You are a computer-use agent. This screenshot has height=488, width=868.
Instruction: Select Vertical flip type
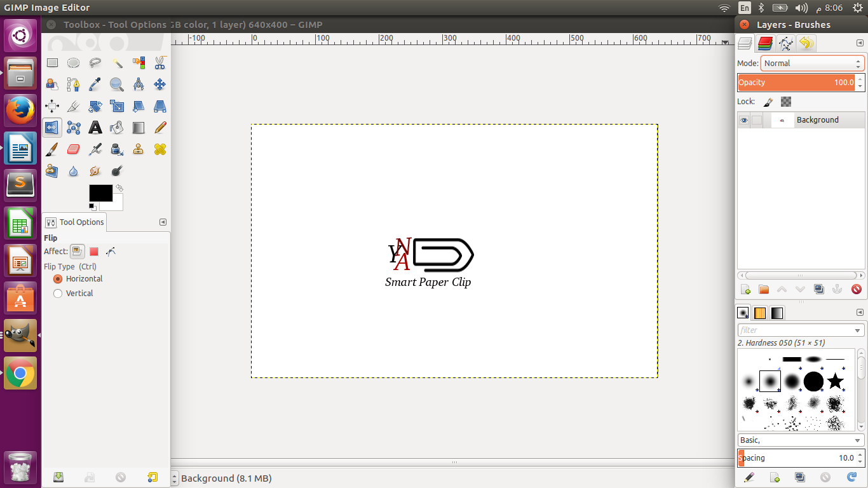pos(74,294)
